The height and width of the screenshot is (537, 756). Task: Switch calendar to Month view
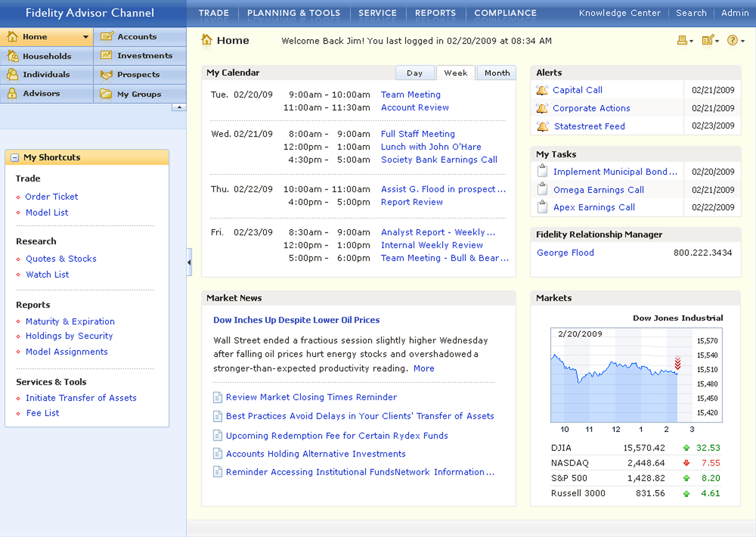(497, 73)
